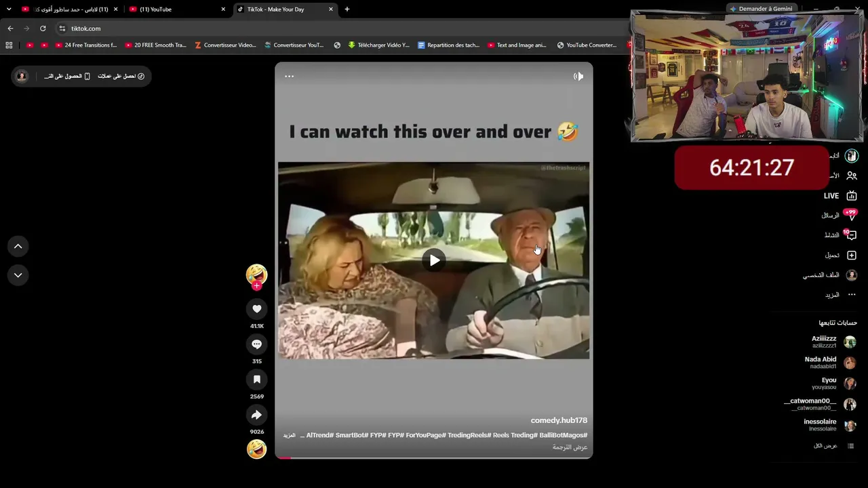Open the 20 FREE Smooth Tra... bookmark
Image resolution: width=868 pixels, height=488 pixels.
tap(156, 45)
